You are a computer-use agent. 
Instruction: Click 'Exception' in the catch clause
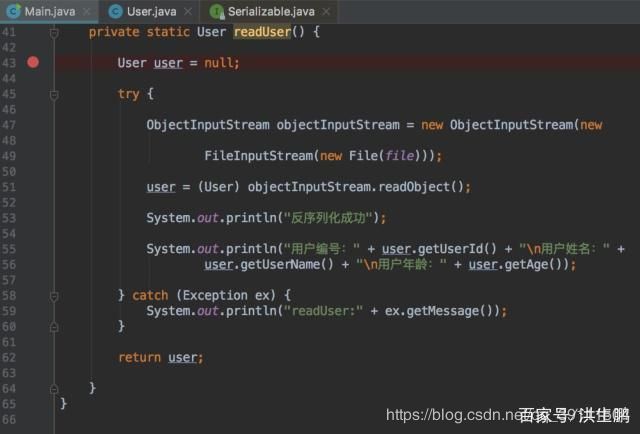(x=215, y=295)
